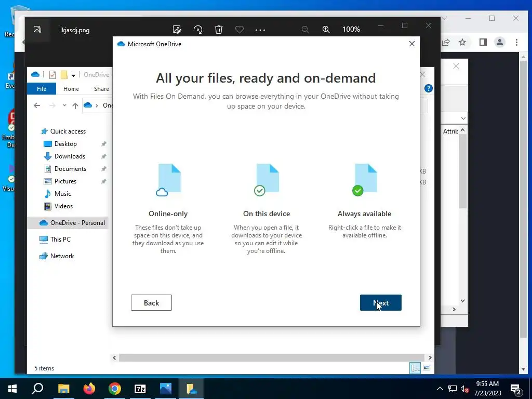The image size is (532, 399).
Task: Click the Back arrow in Explorer navigation
Action: [x=37, y=105]
